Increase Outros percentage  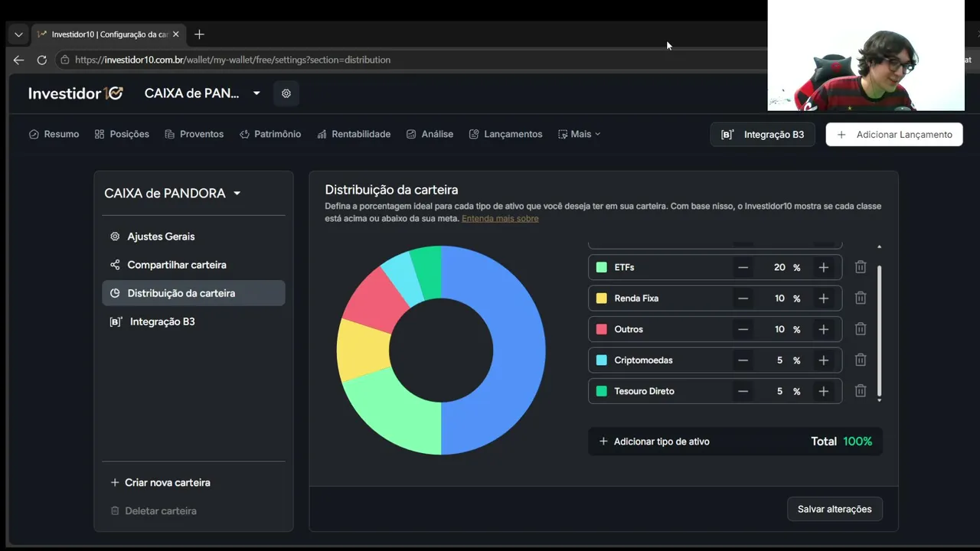824,329
